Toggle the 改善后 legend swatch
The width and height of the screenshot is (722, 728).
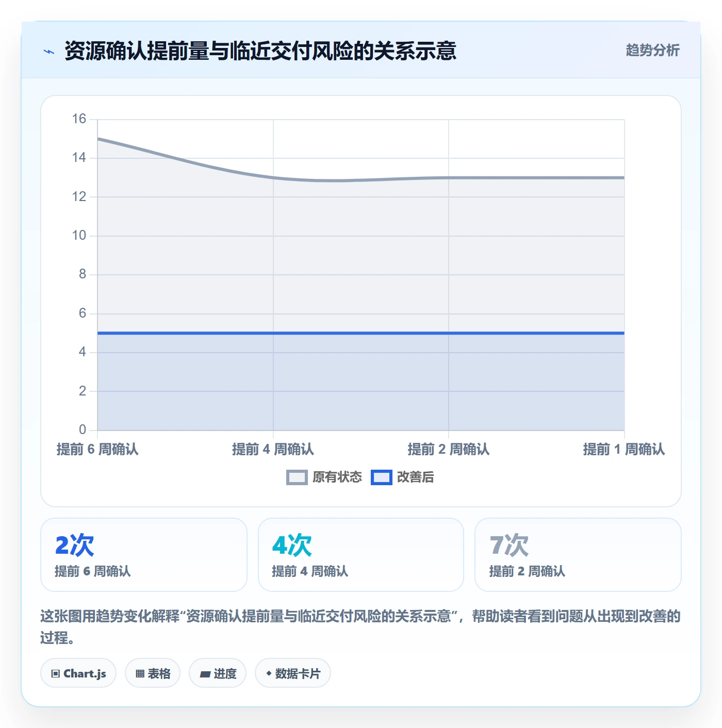coord(382,477)
